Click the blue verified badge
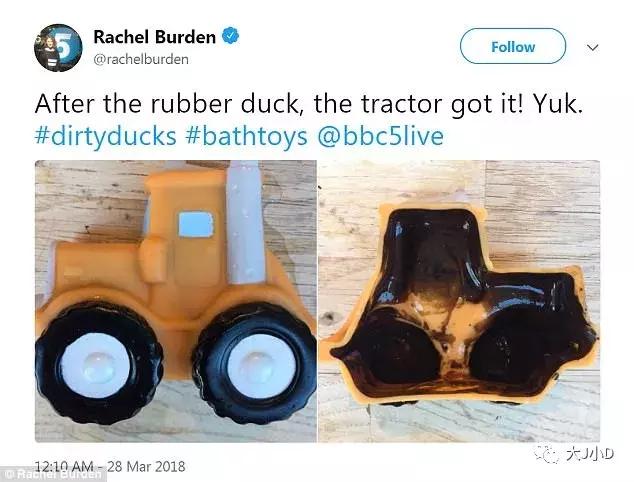This screenshot has width=634, height=482. (231, 36)
